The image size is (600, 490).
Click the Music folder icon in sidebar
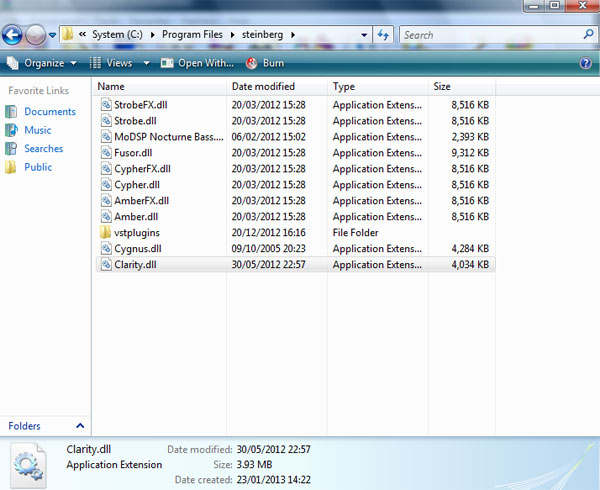[11, 130]
